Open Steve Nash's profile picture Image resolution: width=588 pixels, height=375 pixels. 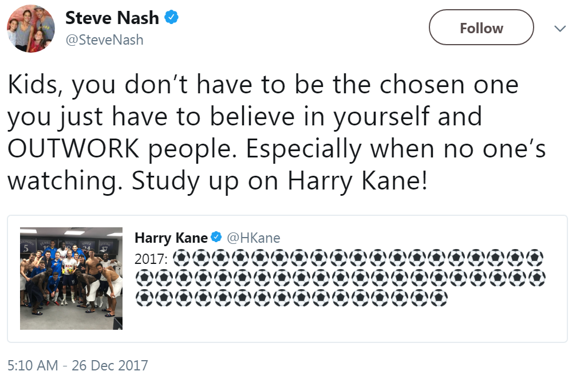point(31,29)
